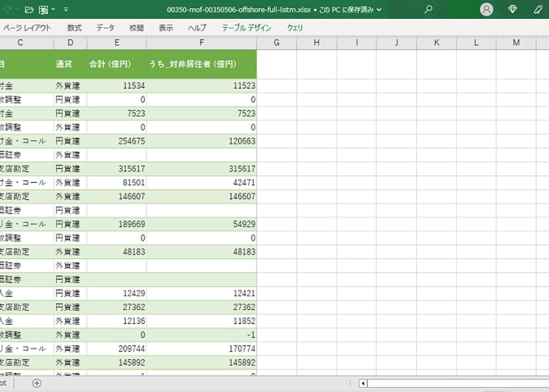Click the table form icon in quick access toolbar

(43, 10)
